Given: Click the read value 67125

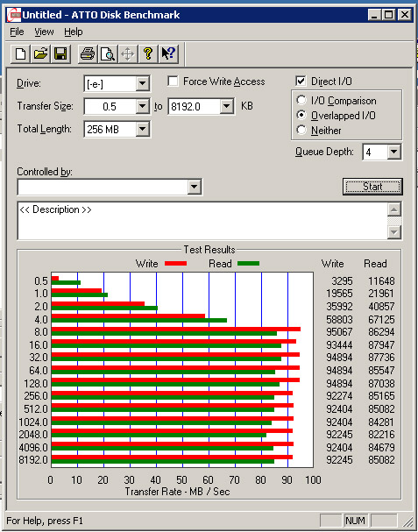Looking at the screenshot, I should coord(381,320).
